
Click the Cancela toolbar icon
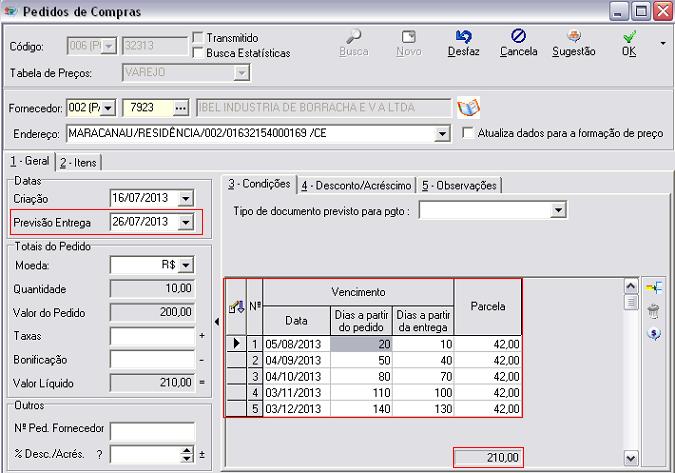pos(518,36)
